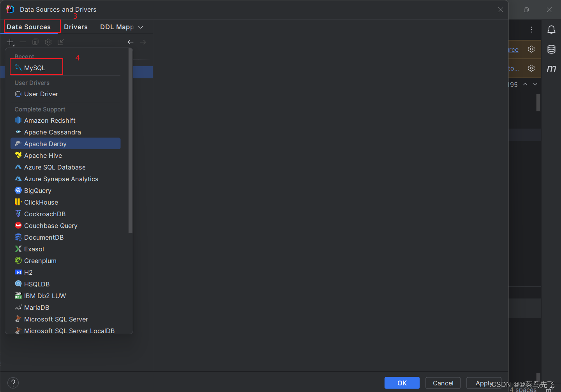Viewport: 561px width, 392px height.
Task: Click the popup list scrollbar
Action: click(131, 141)
